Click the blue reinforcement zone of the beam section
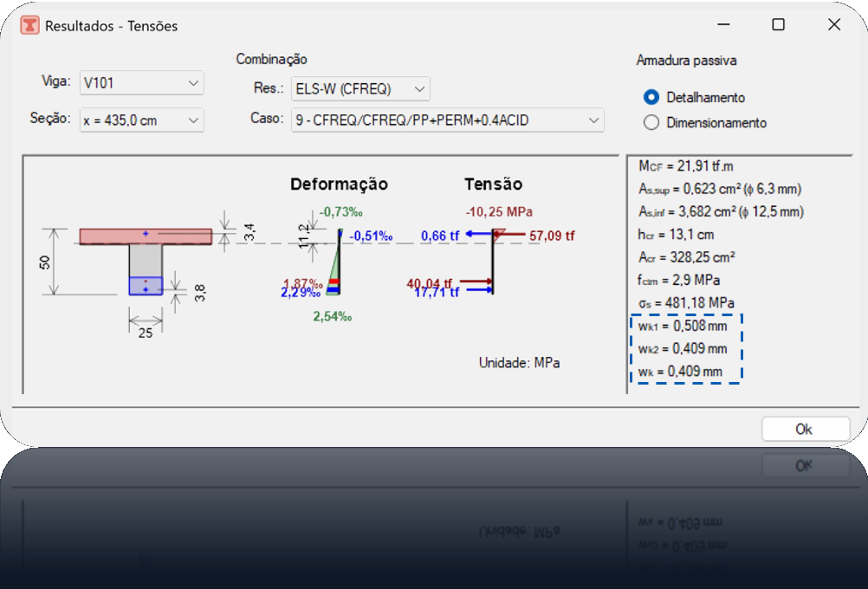The height and width of the screenshot is (589, 868). [x=146, y=286]
